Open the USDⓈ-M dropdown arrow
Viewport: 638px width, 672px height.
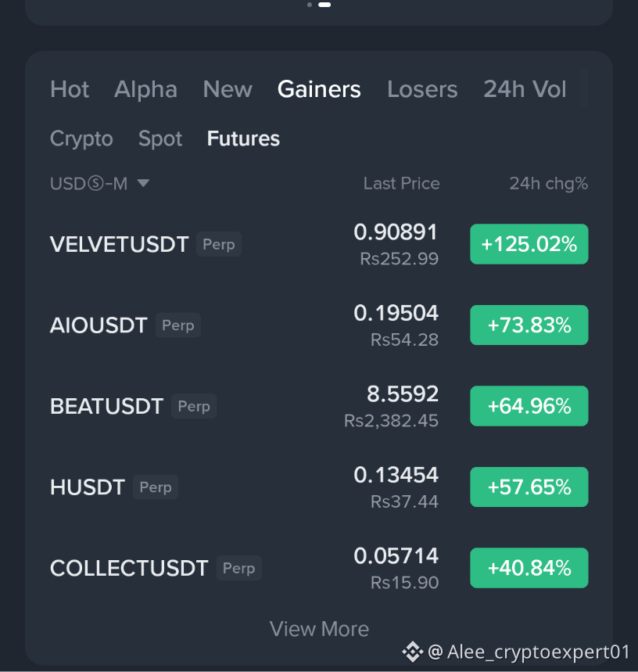pyautogui.click(x=143, y=183)
